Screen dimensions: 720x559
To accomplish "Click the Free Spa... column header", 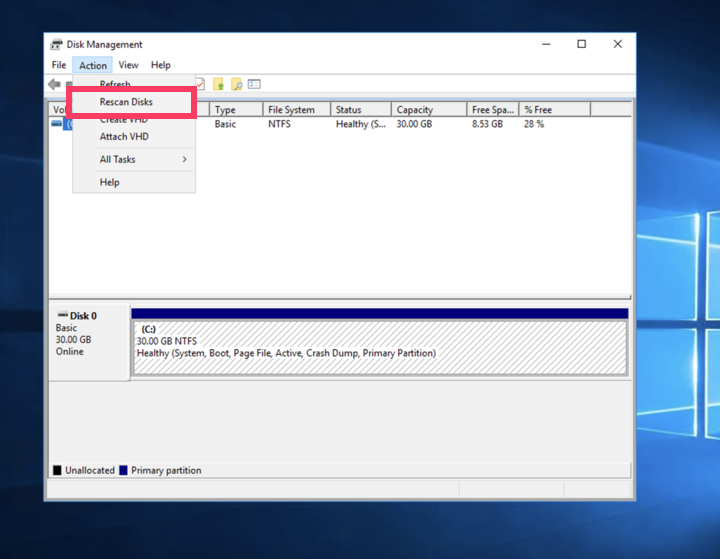I will [x=493, y=110].
